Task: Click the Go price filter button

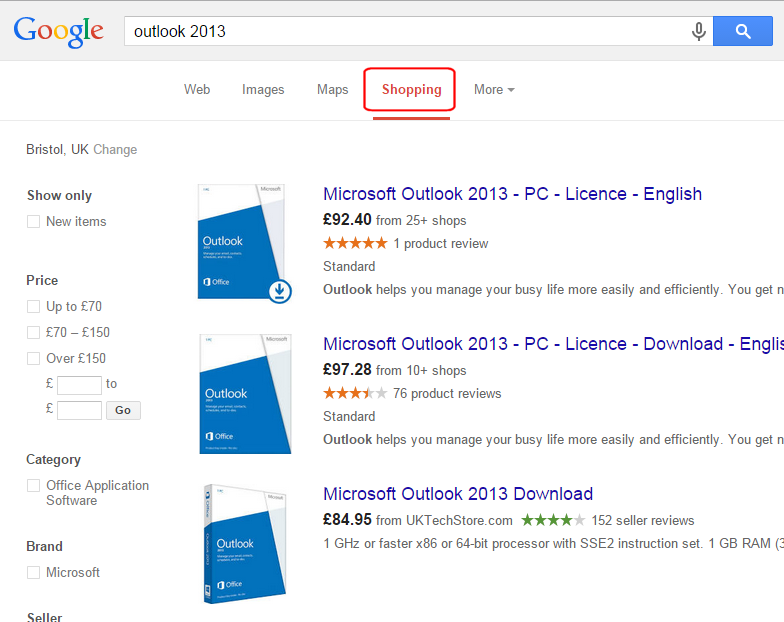Action: click(x=123, y=410)
